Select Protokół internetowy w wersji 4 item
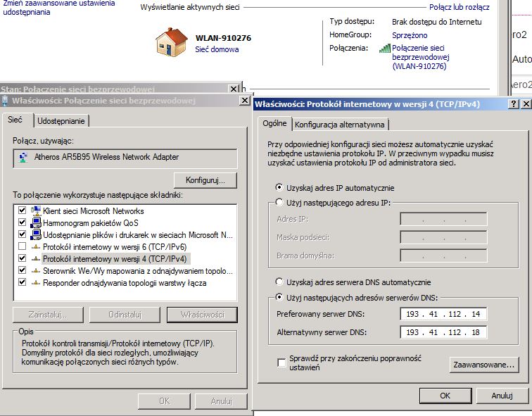Image resolution: width=532 pixels, height=416 pixels. [x=113, y=259]
